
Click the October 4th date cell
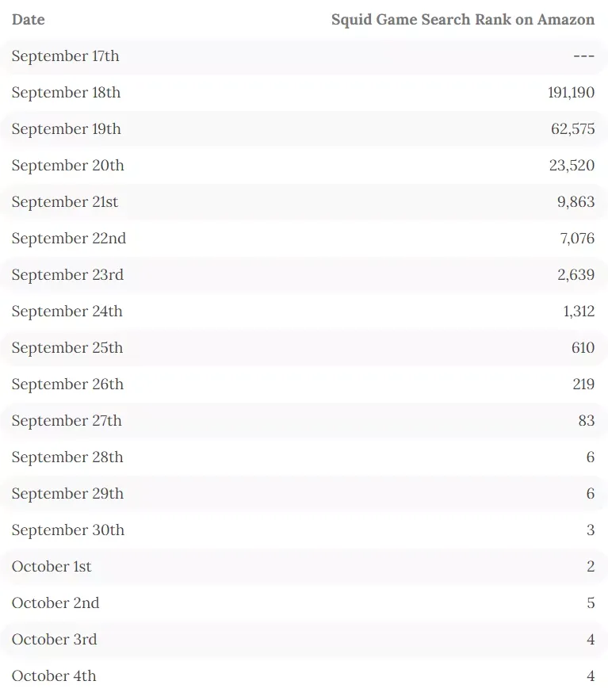click(x=54, y=676)
